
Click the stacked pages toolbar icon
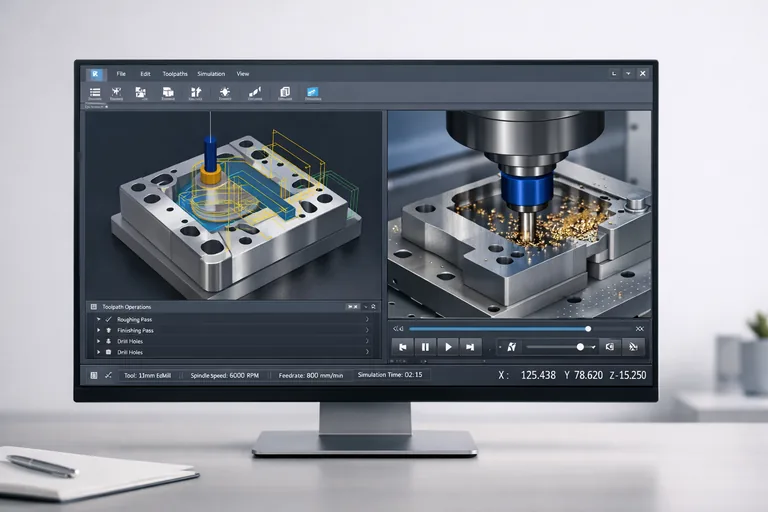pyautogui.click(x=284, y=92)
